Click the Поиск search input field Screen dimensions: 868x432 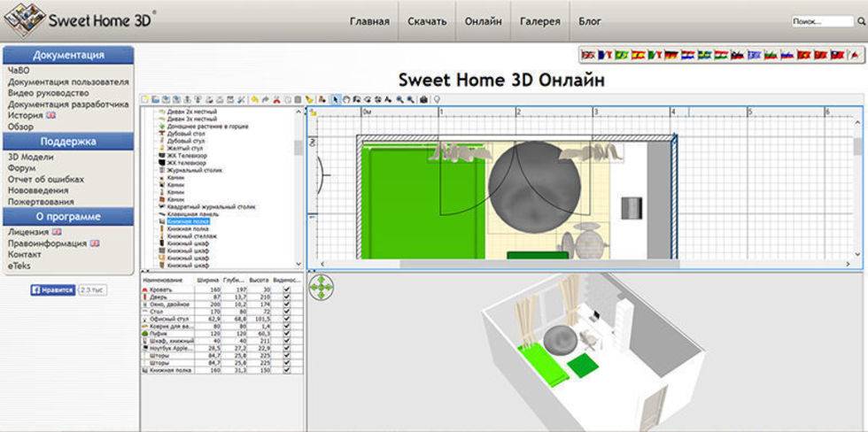815,21
